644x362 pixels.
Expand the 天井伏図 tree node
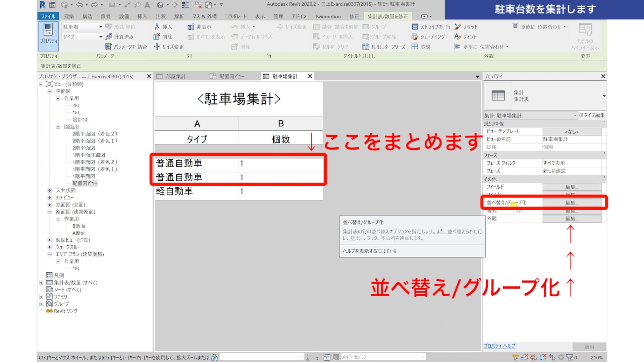click(x=50, y=190)
